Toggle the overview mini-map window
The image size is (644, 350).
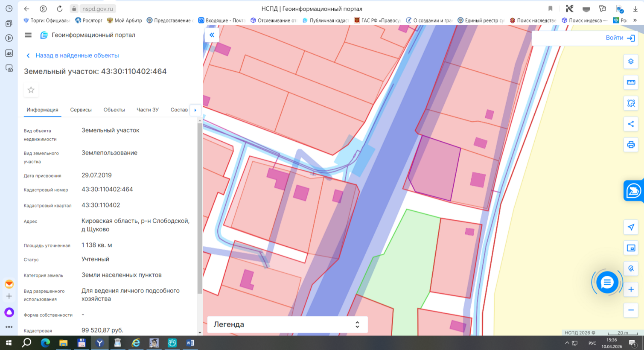tap(631, 248)
